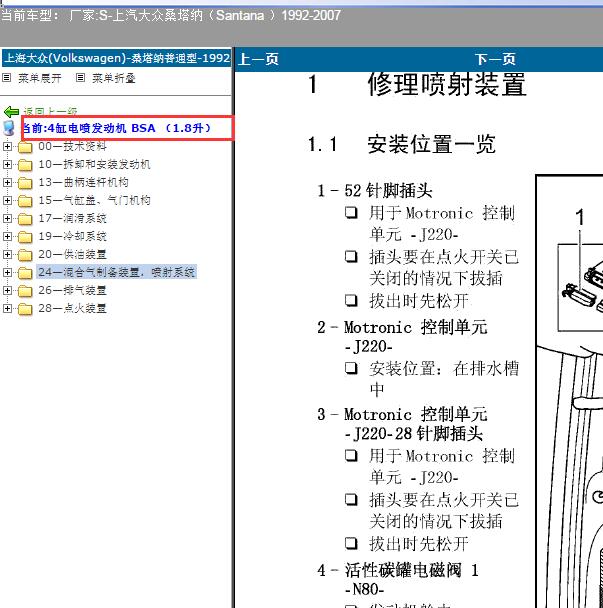The image size is (603, 608).
Task: Click the engine diagram illustration
Action: click(569, 391)
